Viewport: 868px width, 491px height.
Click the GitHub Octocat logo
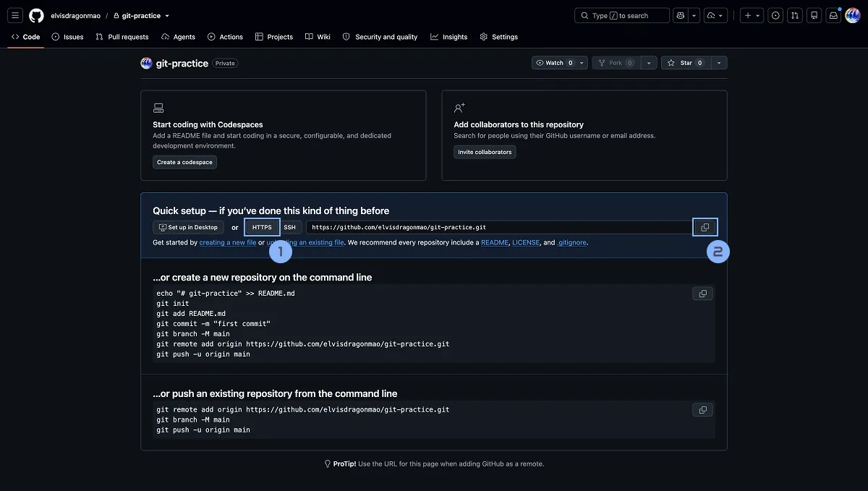36,15
